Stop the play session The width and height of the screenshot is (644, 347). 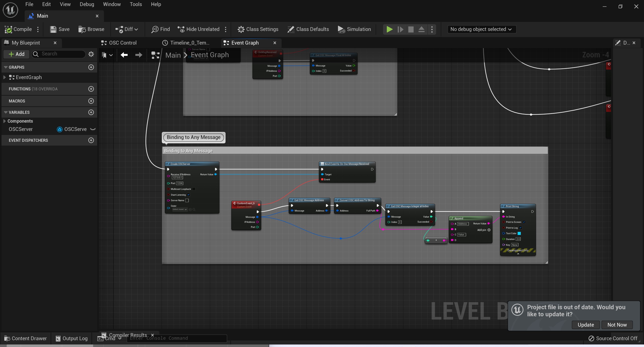[x=411, y=29]
